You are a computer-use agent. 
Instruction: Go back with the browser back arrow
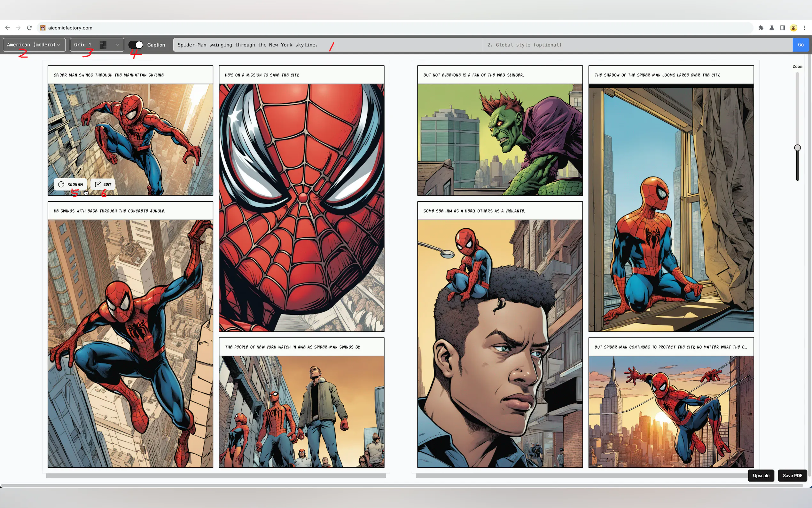[x=7, y=28]
